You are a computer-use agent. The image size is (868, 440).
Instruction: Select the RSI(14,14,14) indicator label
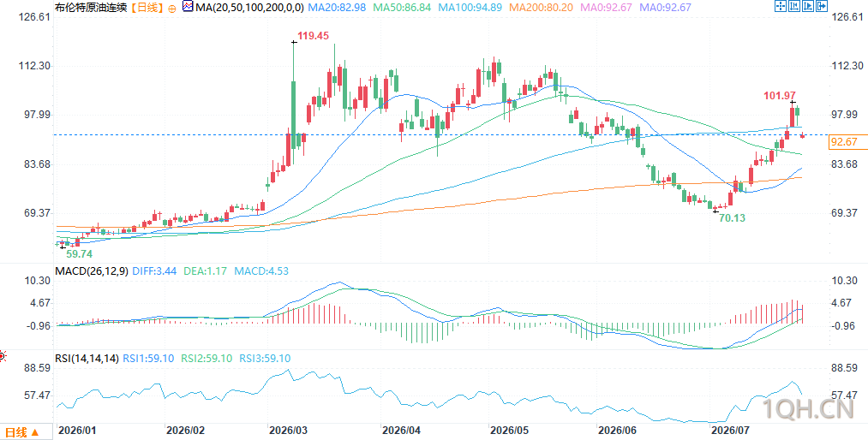[x=87, y=358]
